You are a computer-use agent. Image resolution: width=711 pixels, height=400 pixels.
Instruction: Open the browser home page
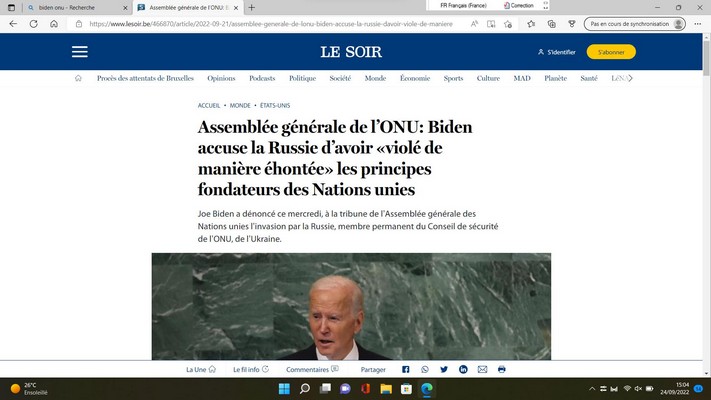54,24
